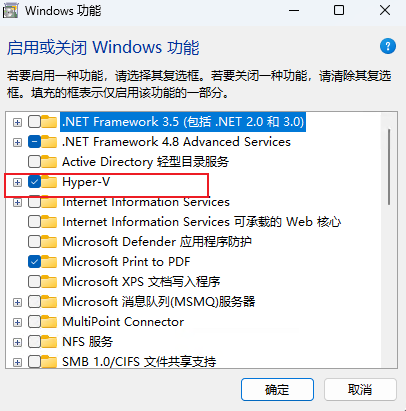Expand the Hyper-V tree node

(x=17, y=182)
